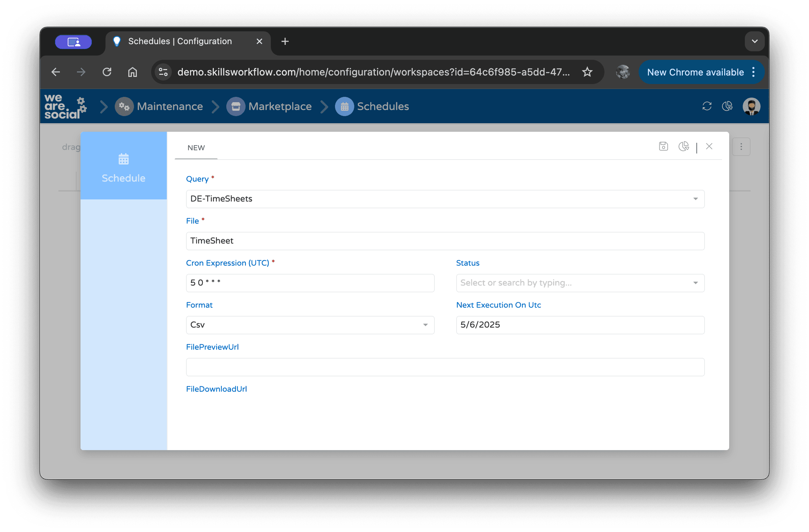Close the new schedule dialog
809x532 pixels.
coord(709,146)
